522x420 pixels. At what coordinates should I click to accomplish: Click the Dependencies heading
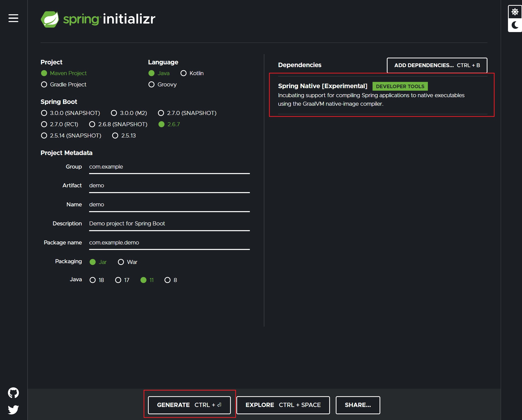299,65
